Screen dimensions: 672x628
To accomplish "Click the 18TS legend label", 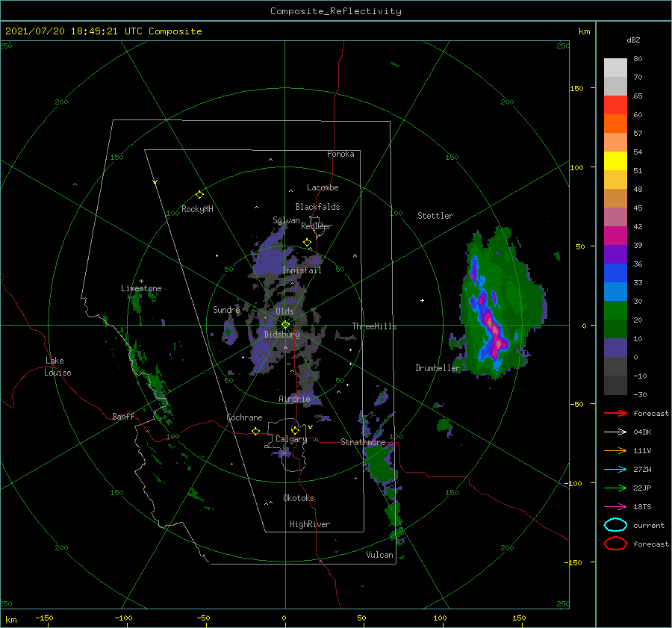I will [642, 507].
